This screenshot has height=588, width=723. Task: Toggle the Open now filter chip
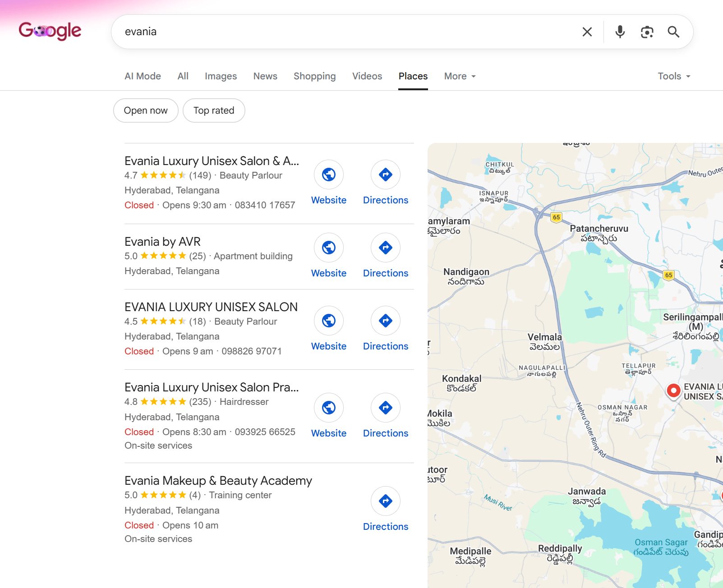point(146,110)
